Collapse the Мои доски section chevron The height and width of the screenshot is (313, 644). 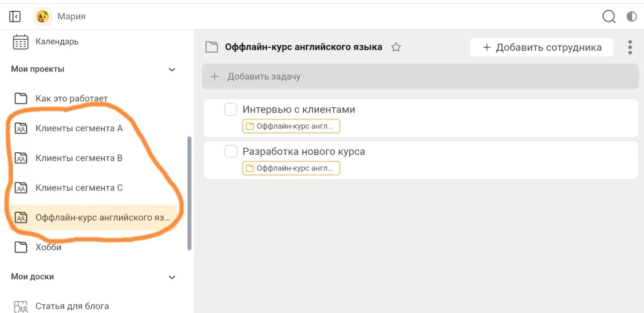pyautogui.click(x=172, y=277)
